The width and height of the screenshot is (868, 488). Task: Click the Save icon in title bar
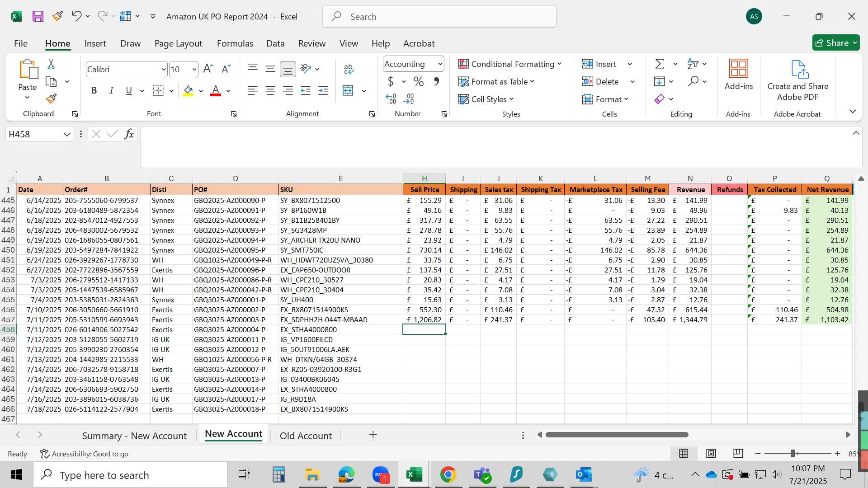[x=38, y=17]
